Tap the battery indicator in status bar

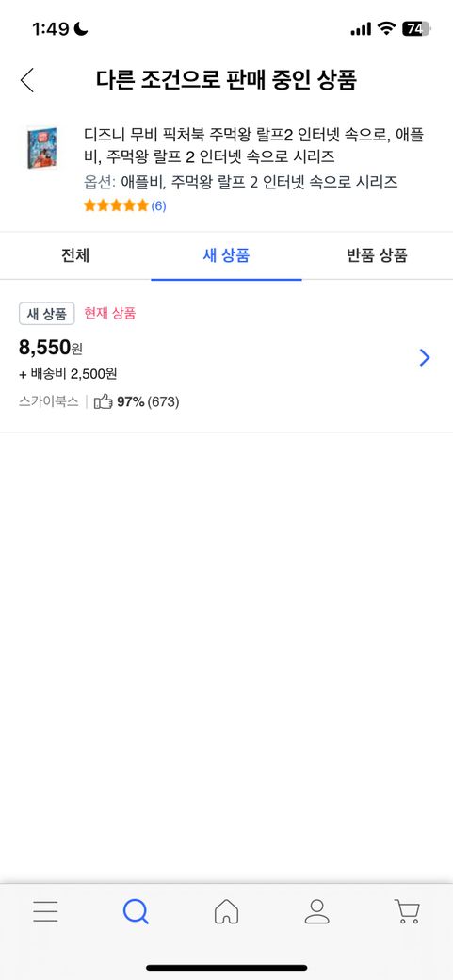pos(416,28)
